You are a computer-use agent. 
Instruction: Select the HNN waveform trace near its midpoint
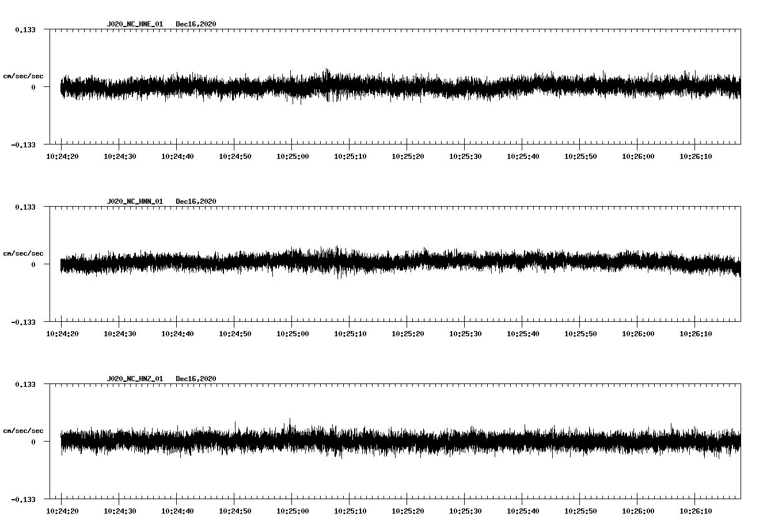[x=397, y=264]
